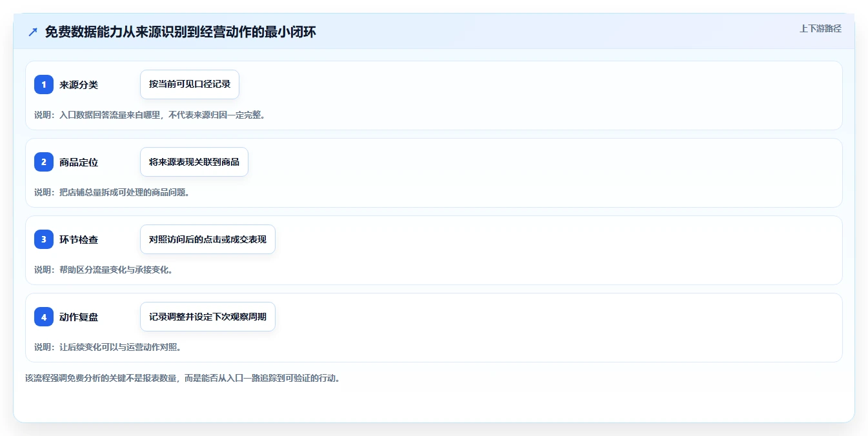Screen dimensions: 868x436
Task: Click the note 说明:入口数据回答流量来自哪里
Action: click(x=150, y=115)
